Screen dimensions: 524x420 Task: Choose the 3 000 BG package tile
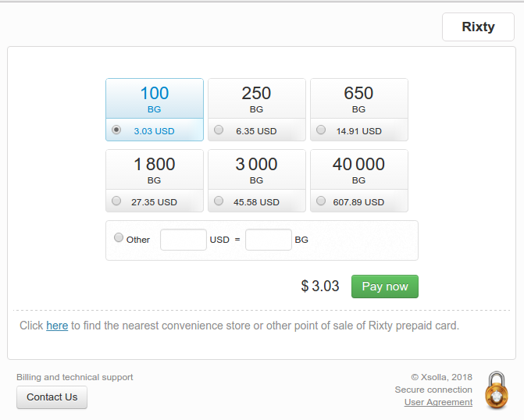[x=257, y=181]
